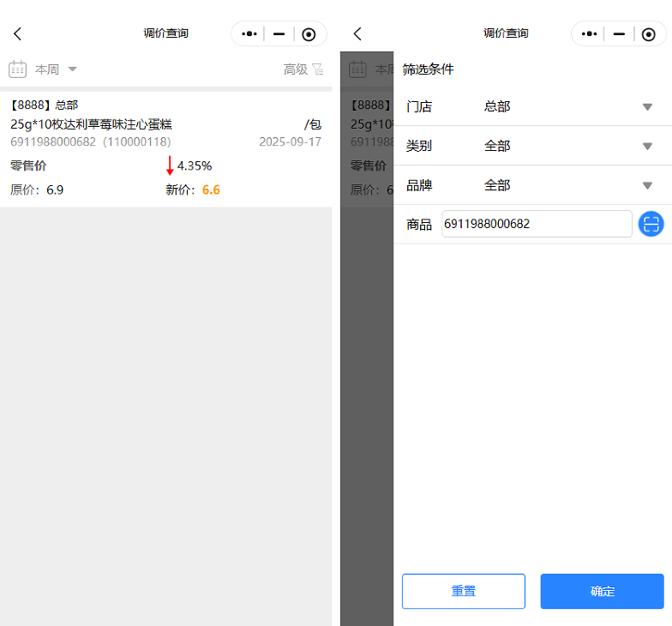Tap the dimmed overlay to dismiss filter
This screenshot has width=672, height=626.
pos(366,386)
